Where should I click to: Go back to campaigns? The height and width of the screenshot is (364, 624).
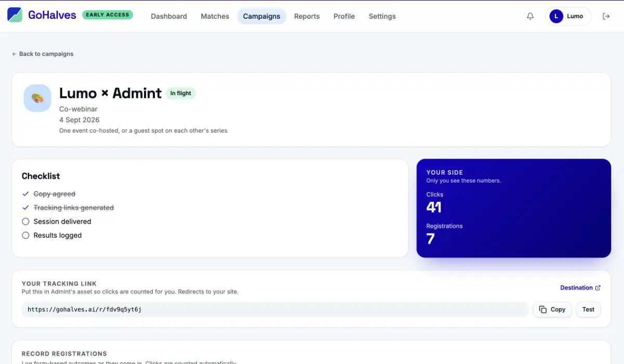pos(43,54)
